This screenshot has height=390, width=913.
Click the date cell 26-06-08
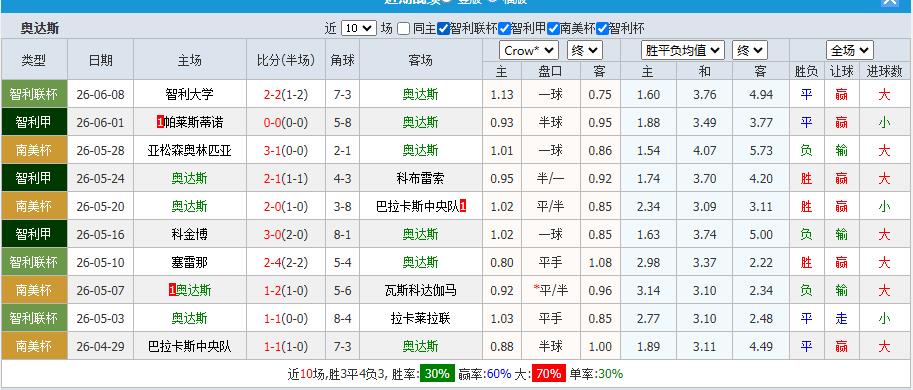pos(101,94)
